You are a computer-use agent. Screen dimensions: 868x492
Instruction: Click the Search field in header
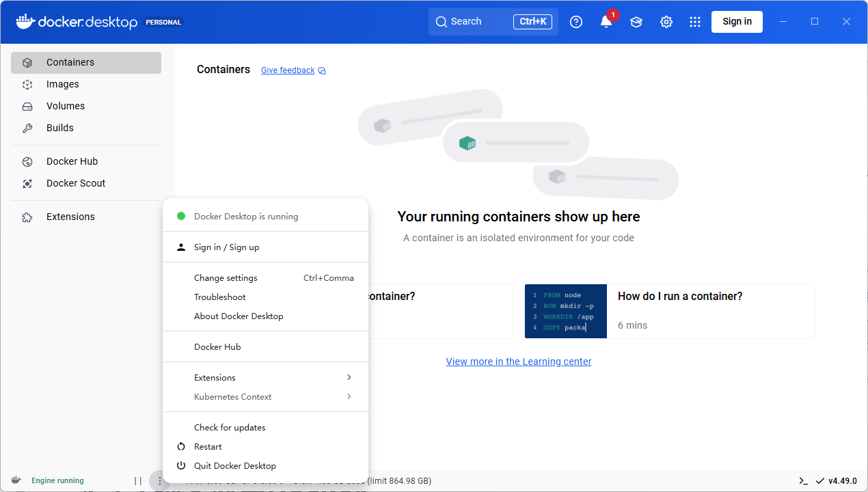pyautogui.click(x=493, y=22)
